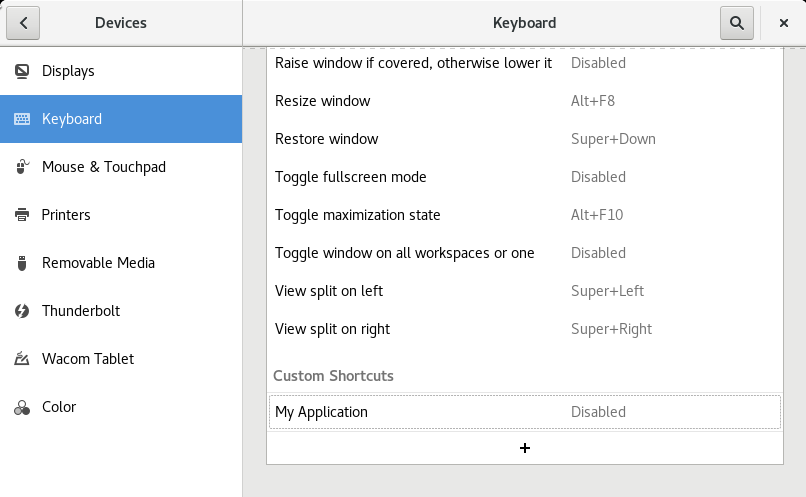Click the Super+Right shortcut value
This screenshot has height=497, width=806.
611,329
